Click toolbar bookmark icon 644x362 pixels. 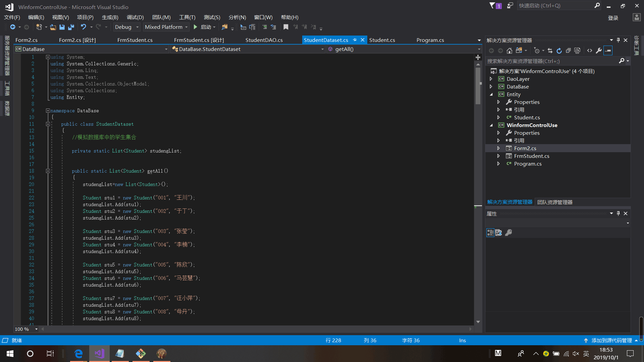(x=286, y=27)
